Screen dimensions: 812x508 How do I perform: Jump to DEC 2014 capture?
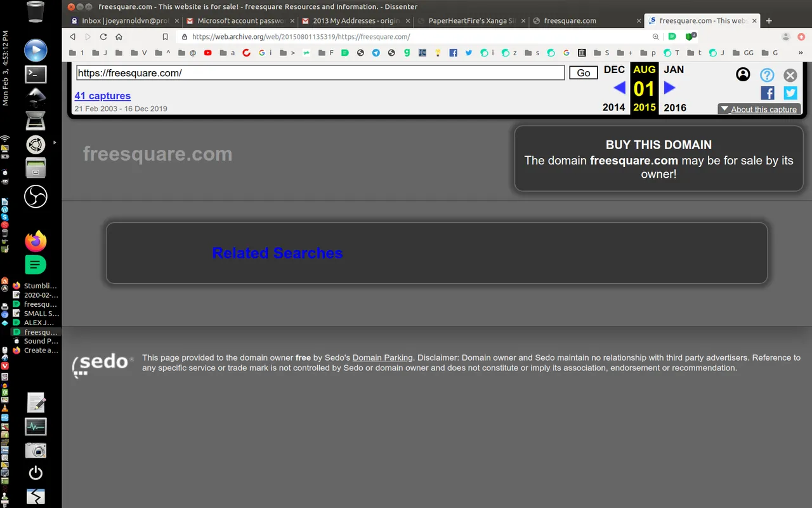point(614,88)
